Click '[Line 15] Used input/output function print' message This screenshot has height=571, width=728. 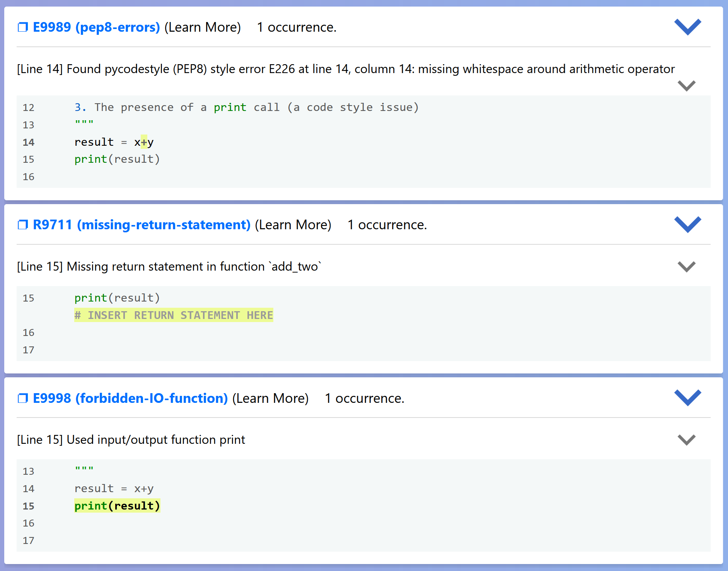131,440
